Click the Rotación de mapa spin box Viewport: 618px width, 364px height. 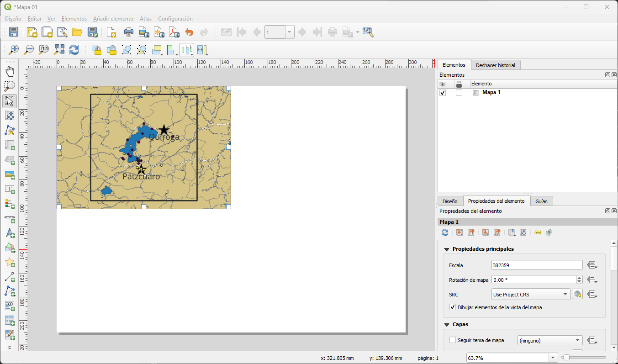(537, 280)
